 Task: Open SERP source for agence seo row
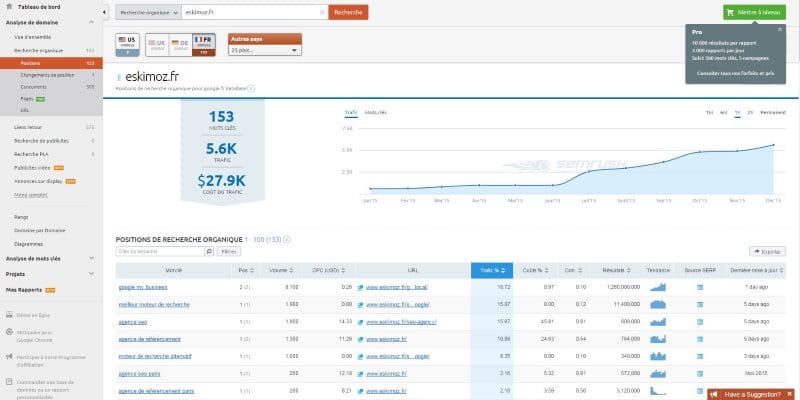tap(700, 322)
